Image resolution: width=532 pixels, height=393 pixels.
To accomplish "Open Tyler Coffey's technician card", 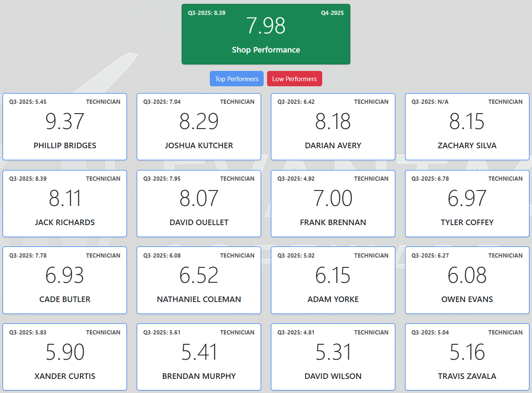I will click(x=467, y=203).
